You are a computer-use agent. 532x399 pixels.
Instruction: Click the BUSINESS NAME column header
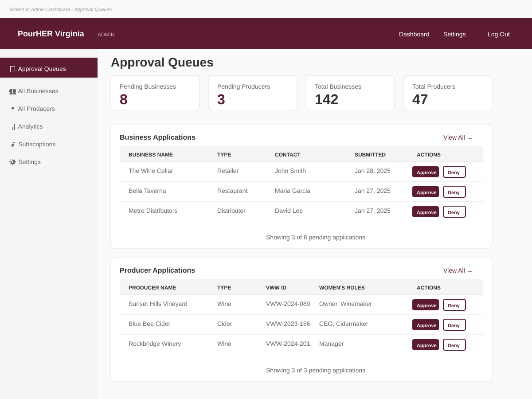tap(151, 155)
